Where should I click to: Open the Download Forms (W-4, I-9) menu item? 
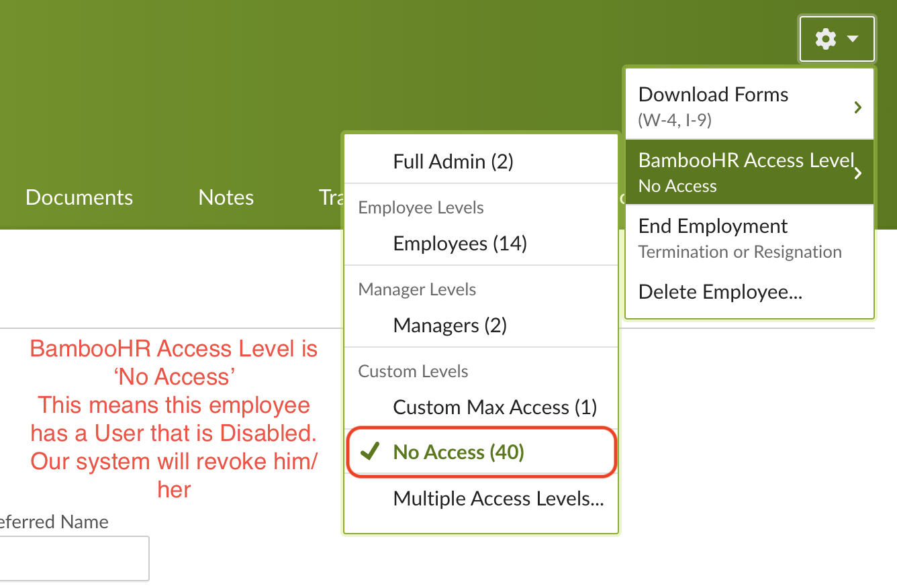point(749,105)
